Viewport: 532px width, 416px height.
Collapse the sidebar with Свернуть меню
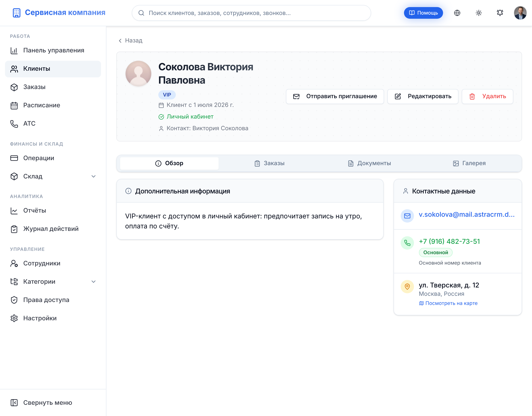pos(53,403)
